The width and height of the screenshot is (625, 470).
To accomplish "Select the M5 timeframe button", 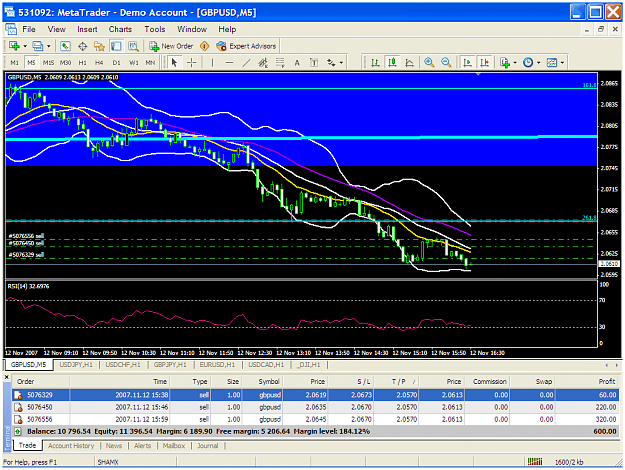I will click(x=31, y=63).
